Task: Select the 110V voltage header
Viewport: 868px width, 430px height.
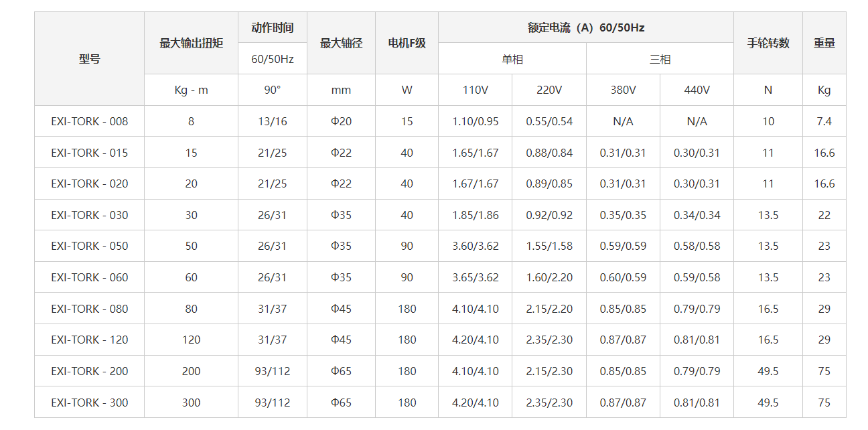Action: (x=476, y=90)
